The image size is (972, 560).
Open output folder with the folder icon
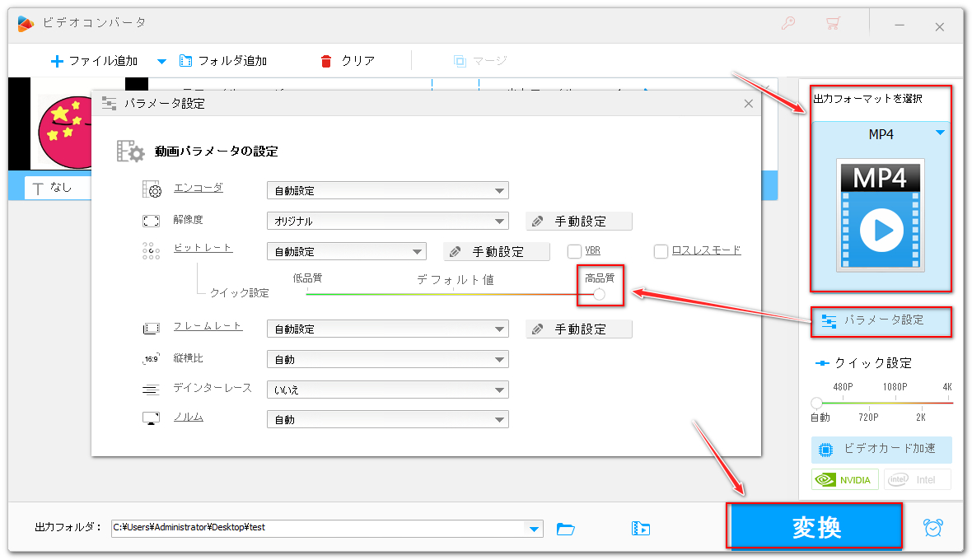tap(565, 529)
